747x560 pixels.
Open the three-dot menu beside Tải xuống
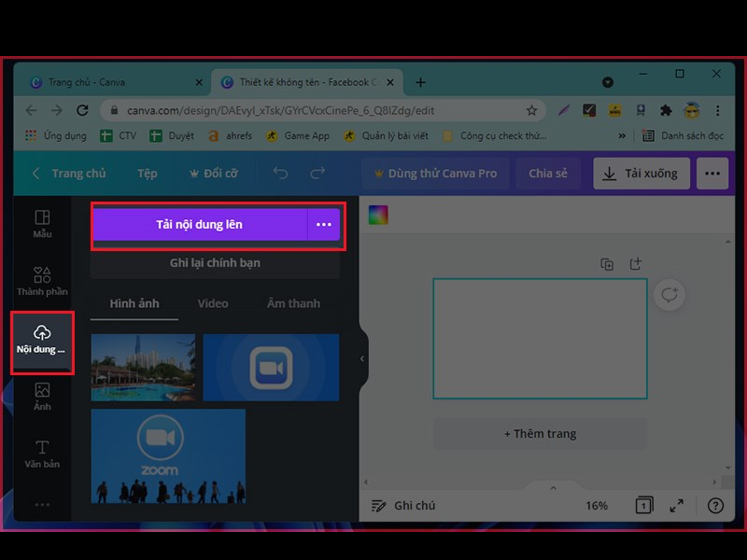712,174
